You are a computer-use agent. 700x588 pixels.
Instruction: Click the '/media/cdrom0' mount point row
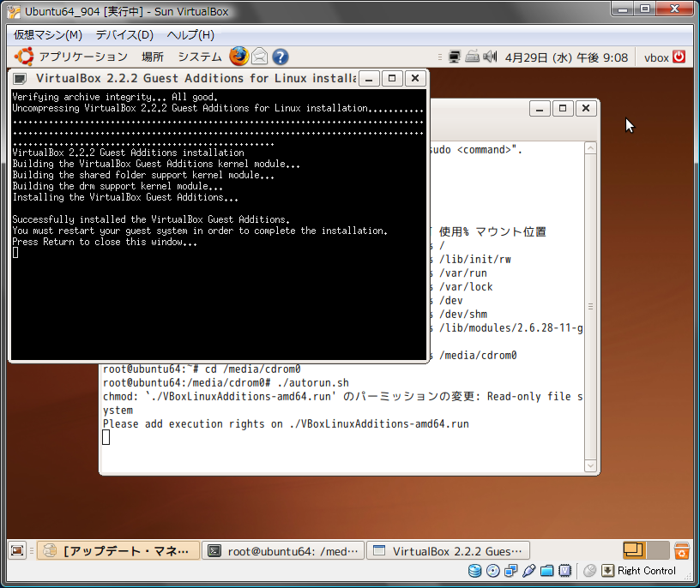[x=478, y=356]
